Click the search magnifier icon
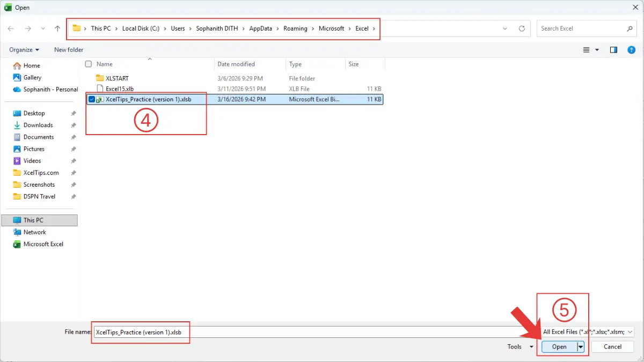 pyautogui.click(x=630, y=28)
